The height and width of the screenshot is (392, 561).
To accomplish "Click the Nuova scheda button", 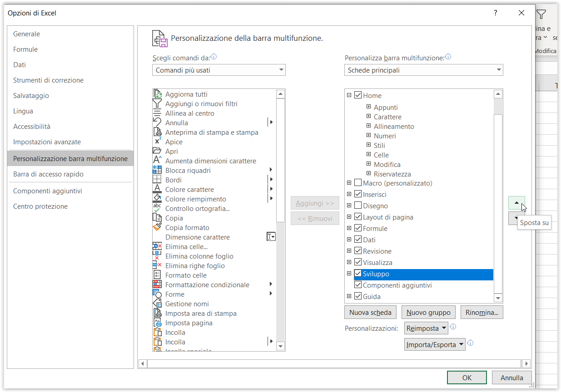I will pyautogui.click(x=370, y=312).
